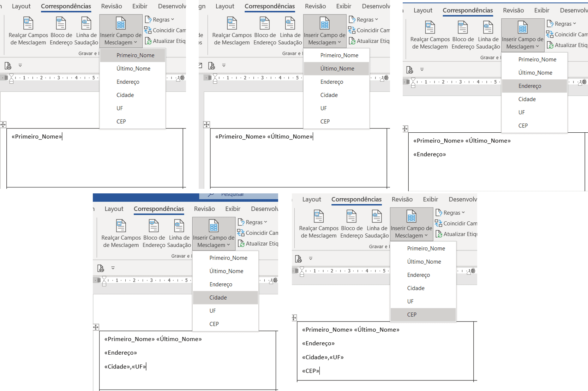This screenshot has height=391, width=588.
Task: Open Exibir tab in the Endereço-highlighted panel
Action: 541,11
